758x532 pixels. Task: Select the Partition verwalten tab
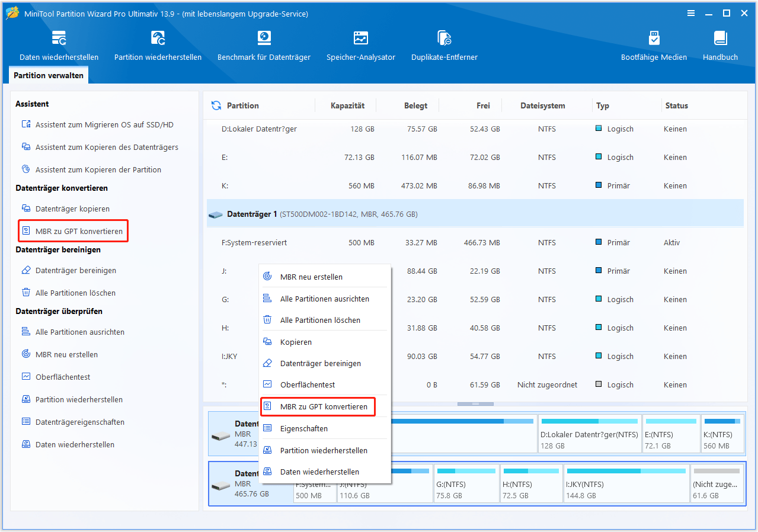point(49,75)
